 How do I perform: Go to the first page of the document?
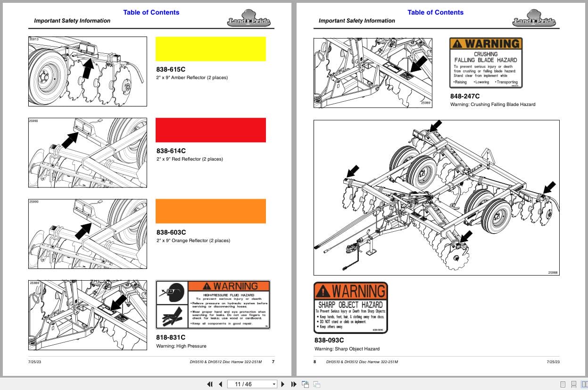(x=210, y=384)
